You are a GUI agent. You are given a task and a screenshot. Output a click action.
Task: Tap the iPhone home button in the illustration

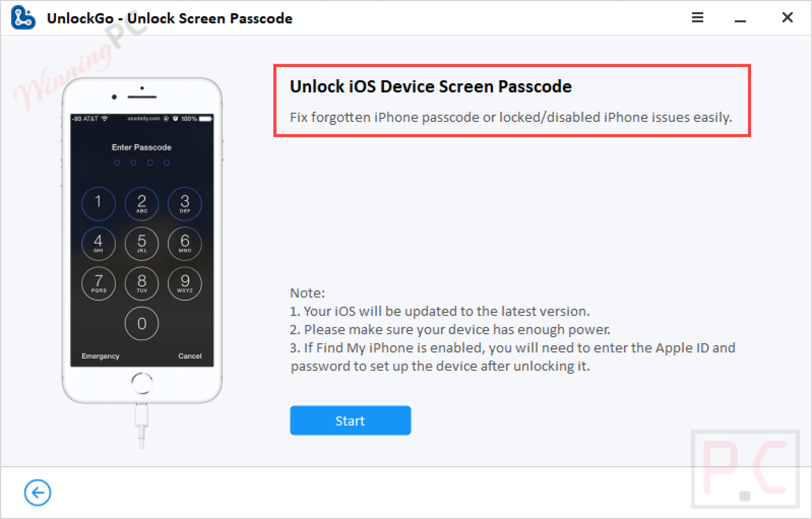[x=142, y=382]
